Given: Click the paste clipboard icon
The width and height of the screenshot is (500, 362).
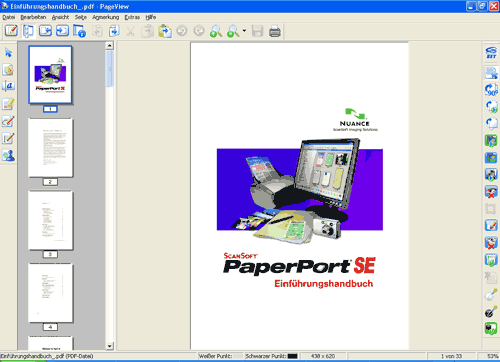Looking at the screenshot, I should coord(165,31).
